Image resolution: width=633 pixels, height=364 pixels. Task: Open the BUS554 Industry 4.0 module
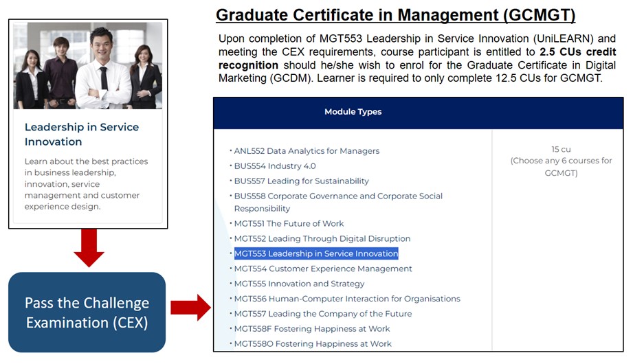(275, 166)
